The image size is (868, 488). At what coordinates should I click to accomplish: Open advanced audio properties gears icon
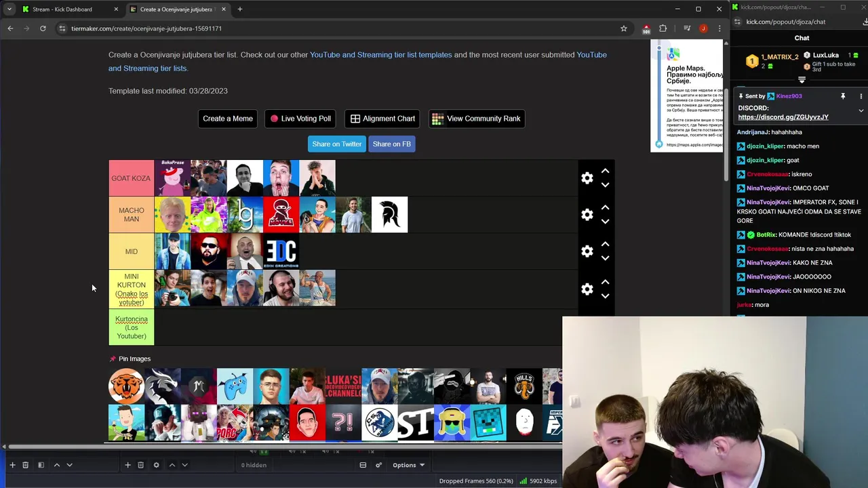click(378, 465)
